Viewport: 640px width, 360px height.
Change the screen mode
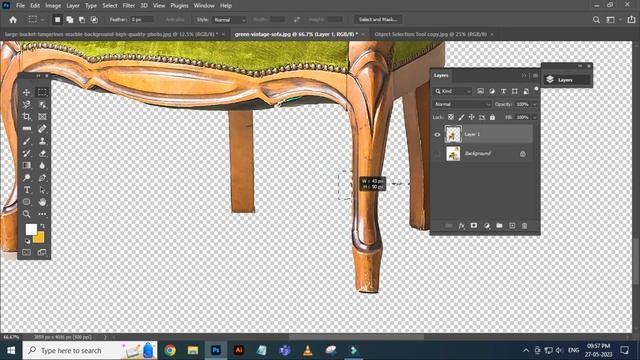pos(42,252)
